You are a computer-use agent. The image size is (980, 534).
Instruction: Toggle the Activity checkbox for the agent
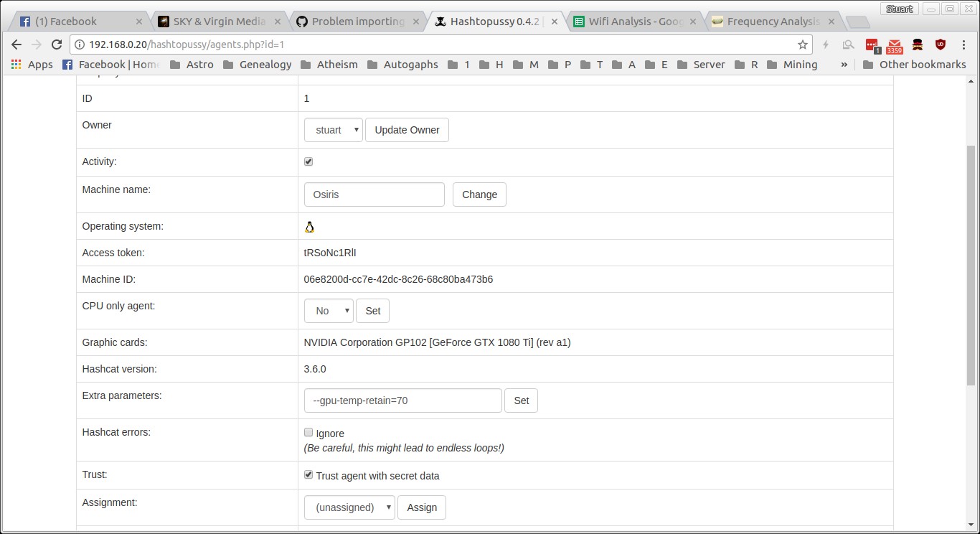(308, 161)
